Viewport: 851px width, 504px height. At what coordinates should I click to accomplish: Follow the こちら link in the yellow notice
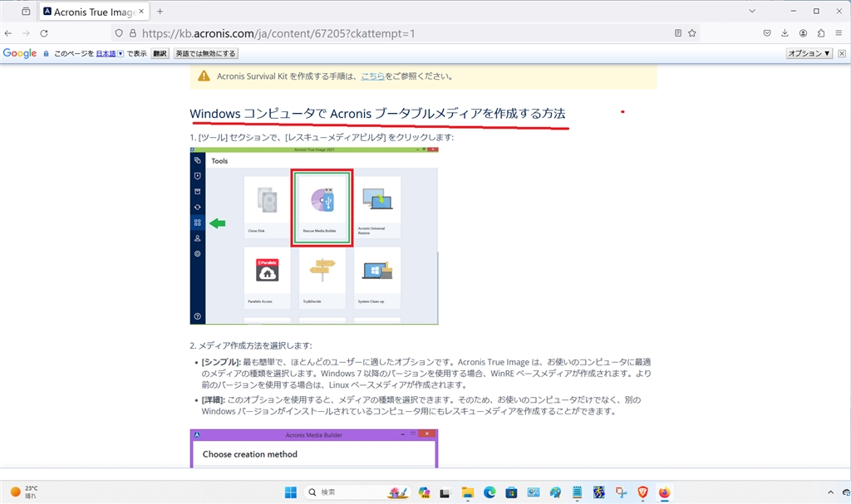coord(373,76)
